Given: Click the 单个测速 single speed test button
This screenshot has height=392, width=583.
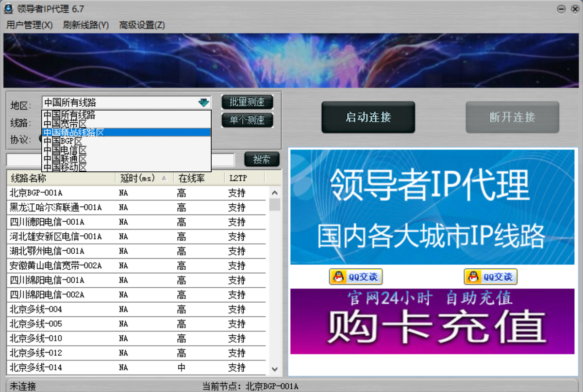Looking at the screenshot, I should point(247,120).
